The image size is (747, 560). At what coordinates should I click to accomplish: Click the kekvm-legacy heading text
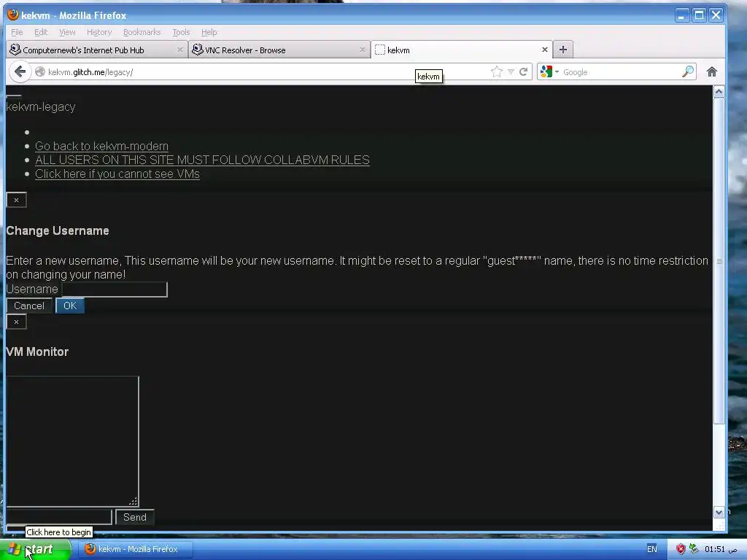coord(41,106)
